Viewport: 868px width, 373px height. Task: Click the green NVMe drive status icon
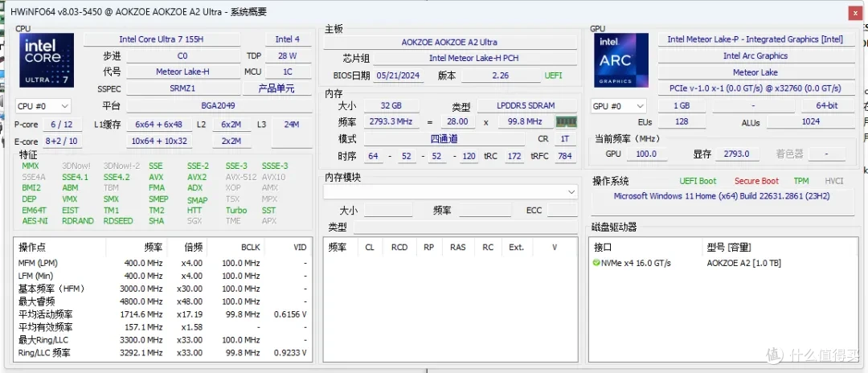point(596,263)
